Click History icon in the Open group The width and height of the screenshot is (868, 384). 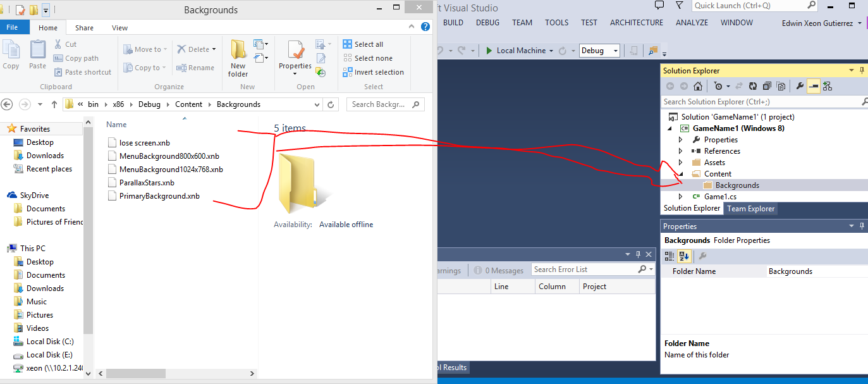coord(321,72)
